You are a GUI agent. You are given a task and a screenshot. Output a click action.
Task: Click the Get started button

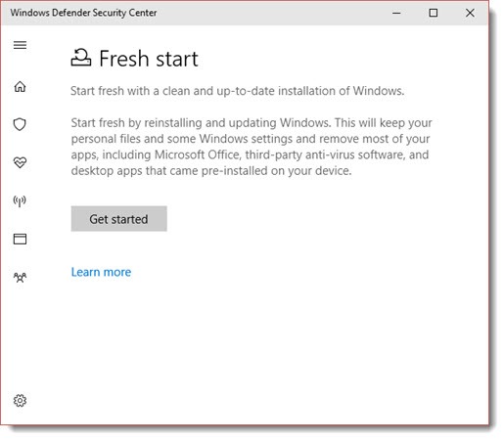click(119, 219)
